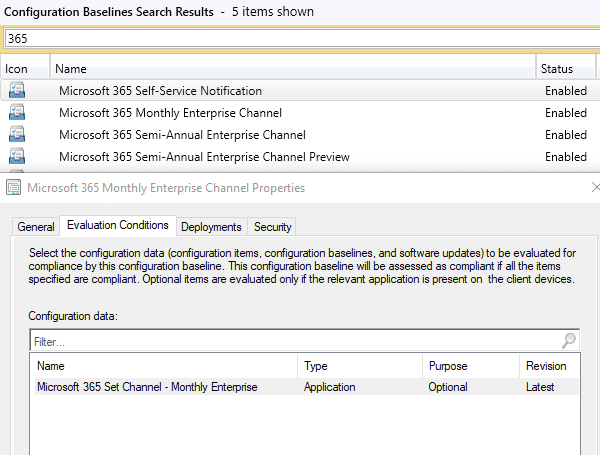Select the Evaluation Conditions tab
Viewport: 600px width, 455px height.
pyautogui.click(x=118, y=226)
